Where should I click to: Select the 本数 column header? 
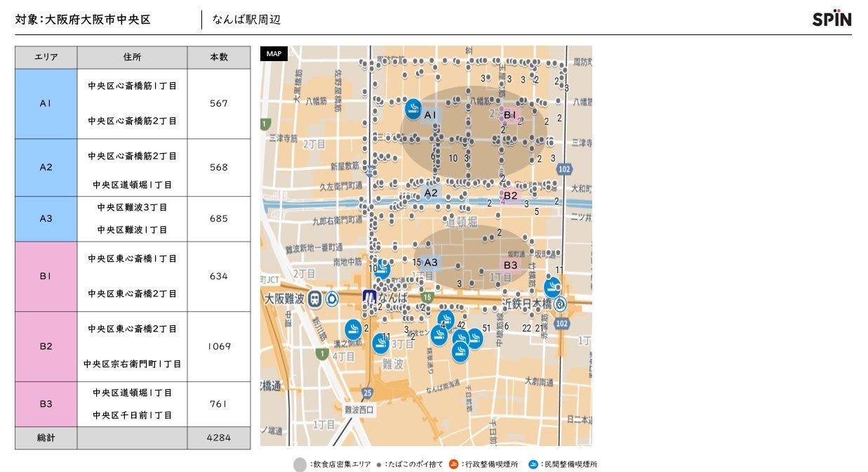coord(219,58)
